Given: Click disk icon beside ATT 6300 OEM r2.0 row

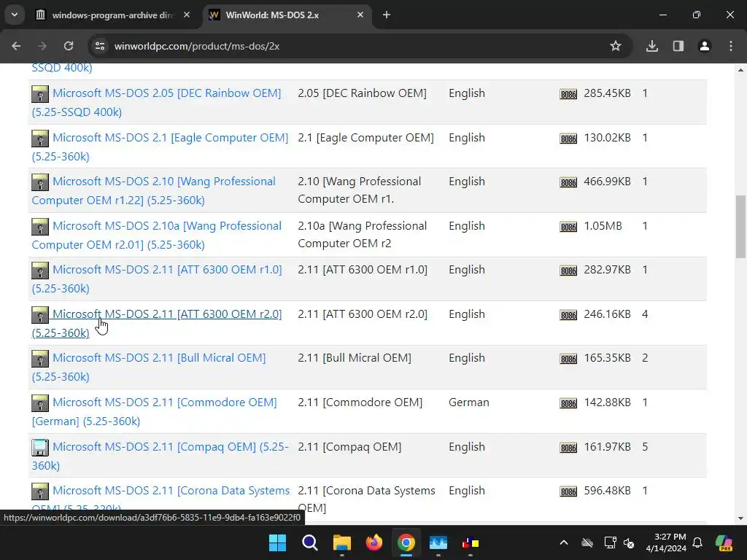Looking at the screenshot, I should [40, 315].
